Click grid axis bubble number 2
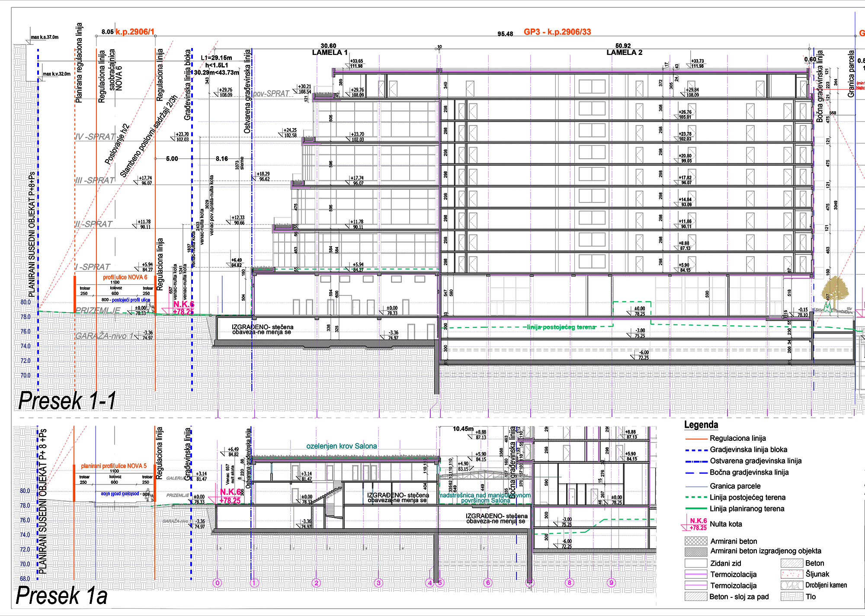This screenshot has height=616, width=865. 317,583
